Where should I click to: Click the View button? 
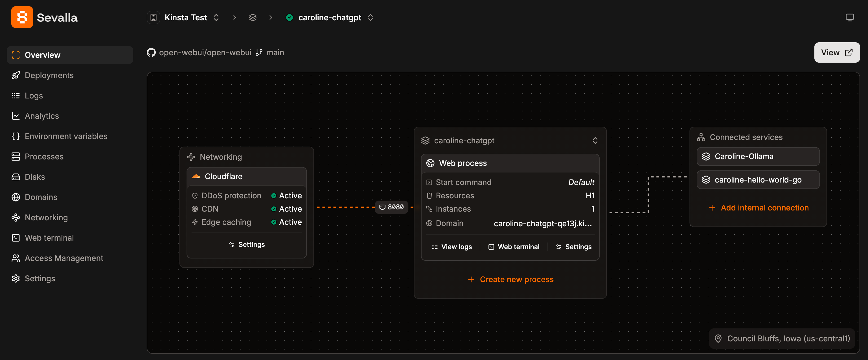837,52
